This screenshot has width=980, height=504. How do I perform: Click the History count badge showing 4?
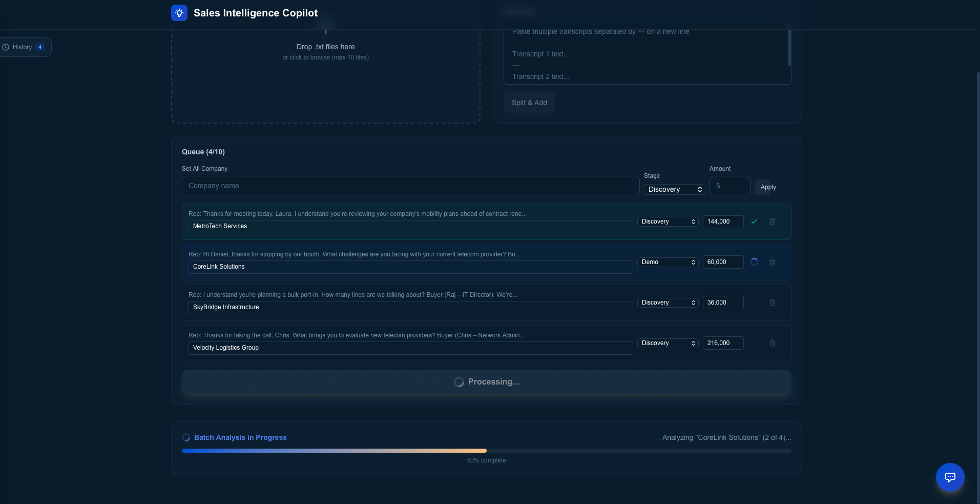(40, 47)
